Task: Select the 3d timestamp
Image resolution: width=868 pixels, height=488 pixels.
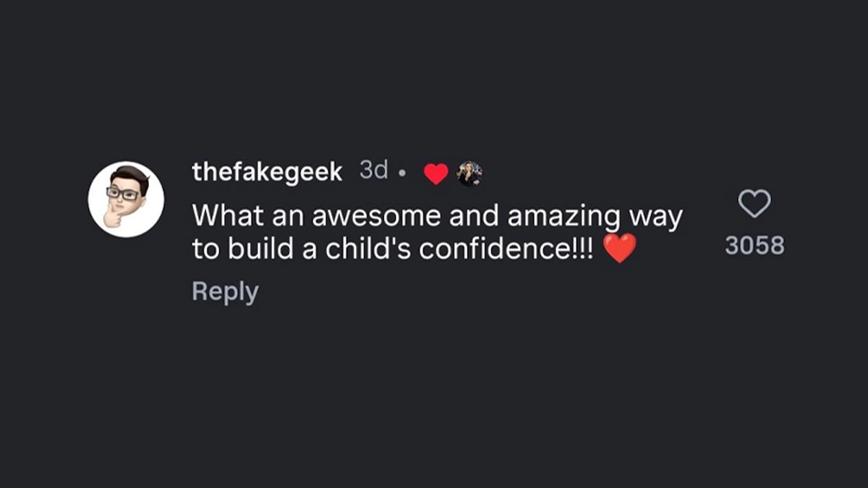Action: [x=374, y=171]
